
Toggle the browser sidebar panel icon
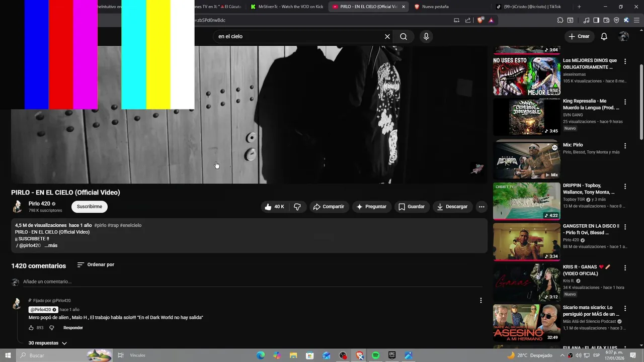tap(596, 20)
